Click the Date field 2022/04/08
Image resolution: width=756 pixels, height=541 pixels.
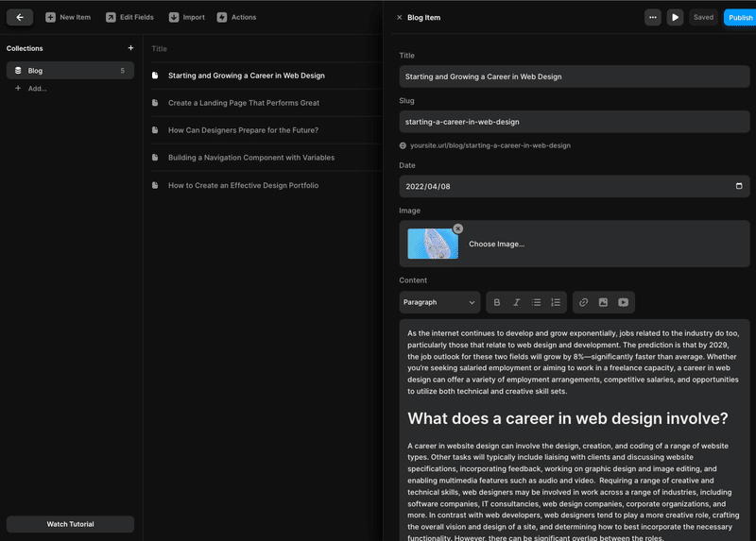click(575, 186)
